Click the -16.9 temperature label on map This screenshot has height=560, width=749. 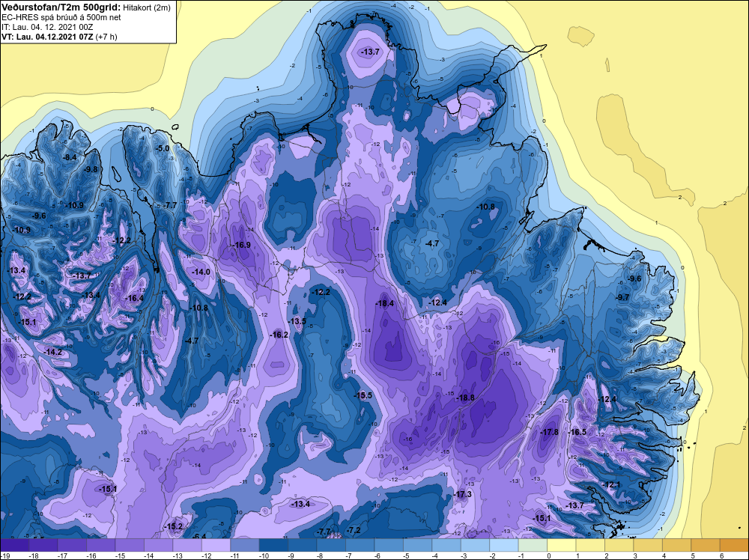(x=242, y=245)
